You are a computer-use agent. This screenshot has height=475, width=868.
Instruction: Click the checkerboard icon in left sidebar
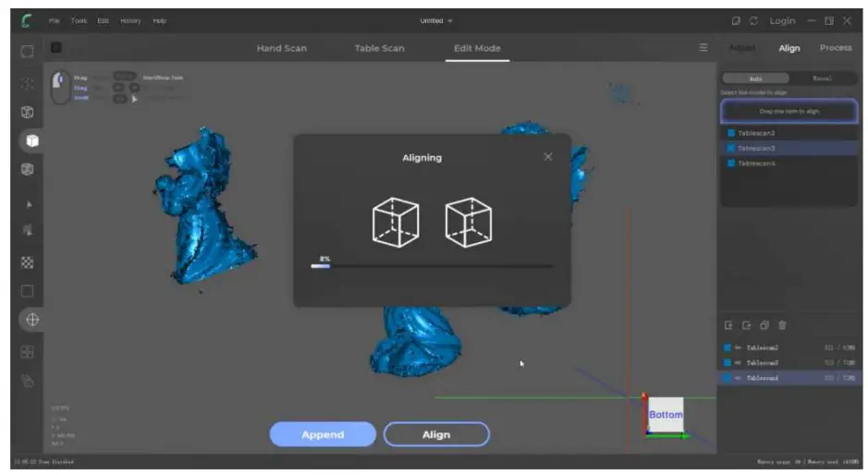(x=27, y=262)
